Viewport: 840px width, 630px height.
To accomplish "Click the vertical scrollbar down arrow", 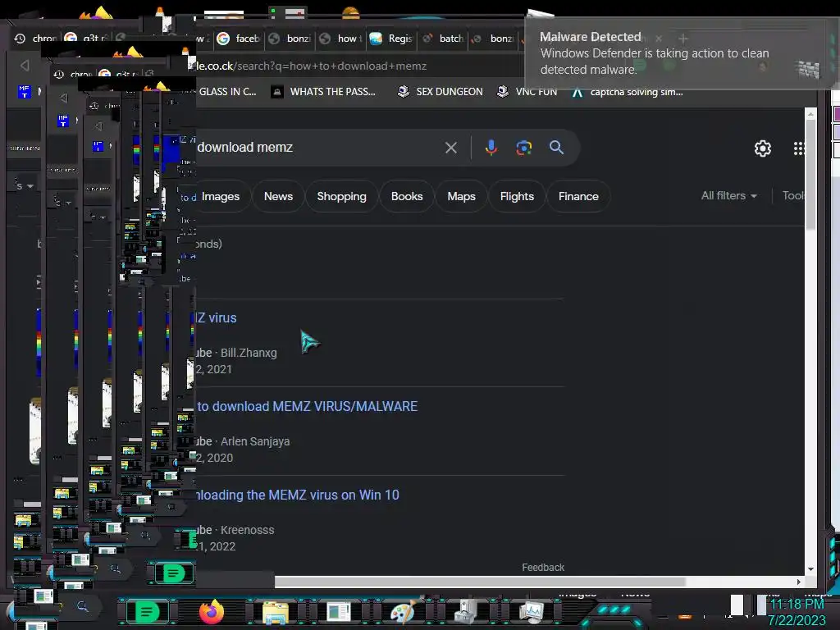I will point(810,569).
